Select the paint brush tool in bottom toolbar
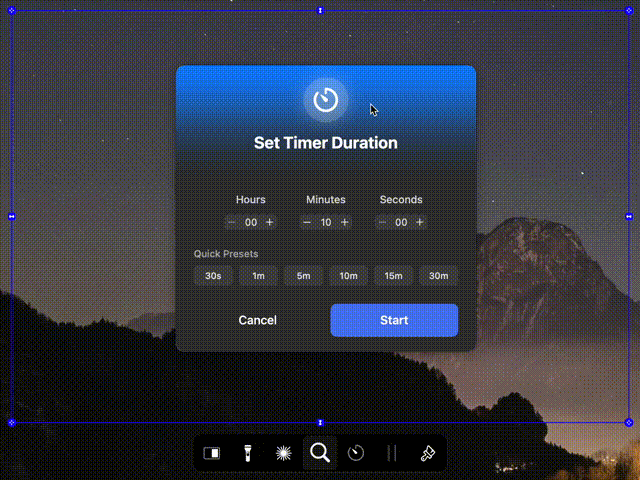This screenshot has width=640, height=480. [x=427, y=453]
